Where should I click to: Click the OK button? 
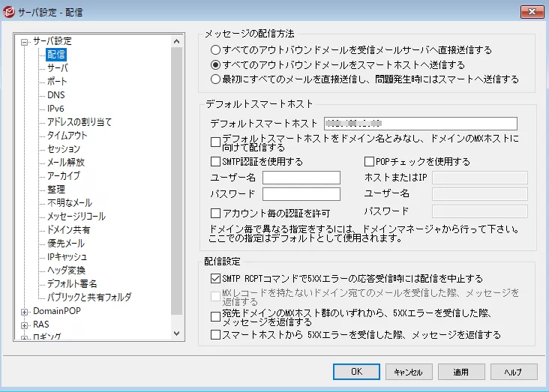pyautogui.click(x=356, y=372)
